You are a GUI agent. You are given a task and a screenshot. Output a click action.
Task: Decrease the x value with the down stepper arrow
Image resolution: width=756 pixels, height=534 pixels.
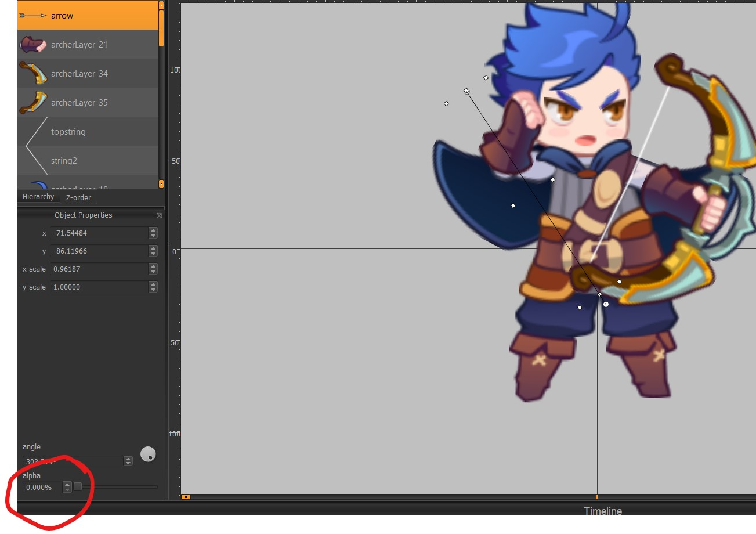(153, 236)
